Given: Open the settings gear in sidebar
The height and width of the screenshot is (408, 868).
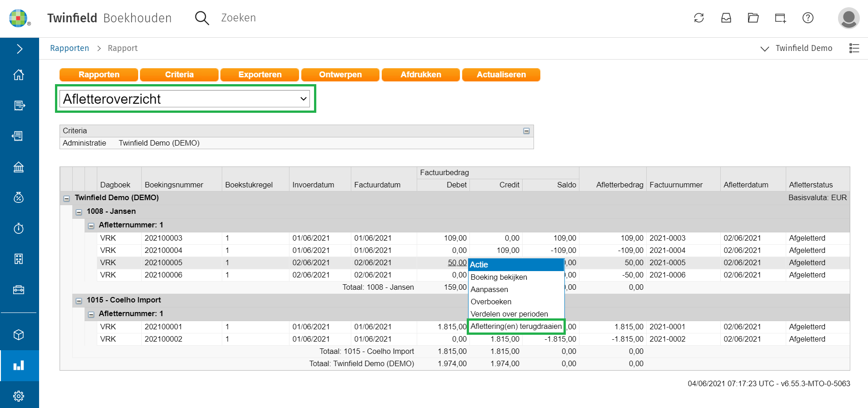Looking at the screenshot, I should point(19,396).
